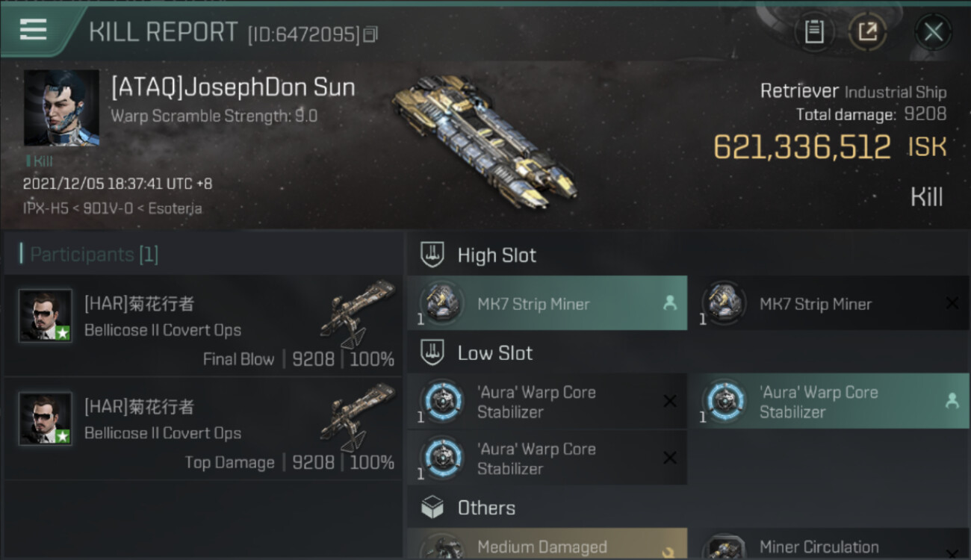Select the destroyed MK7 Strip Miner

click(x=828, y=304)
